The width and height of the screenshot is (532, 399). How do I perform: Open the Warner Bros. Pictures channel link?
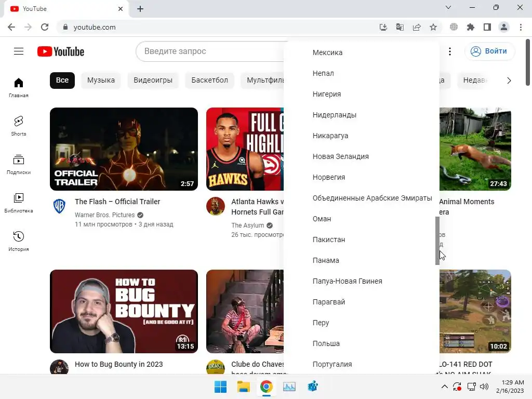coord(104,215)
